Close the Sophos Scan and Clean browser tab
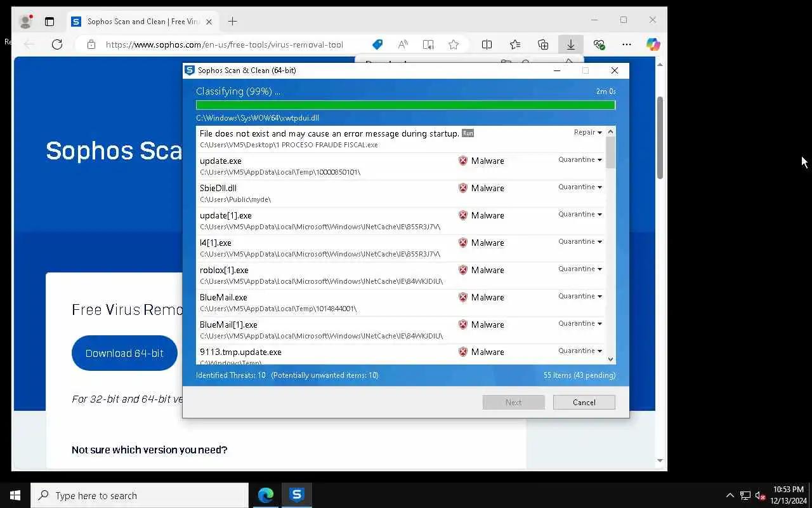This screenshot has height=508, width=812. click(x=209, y=22)
